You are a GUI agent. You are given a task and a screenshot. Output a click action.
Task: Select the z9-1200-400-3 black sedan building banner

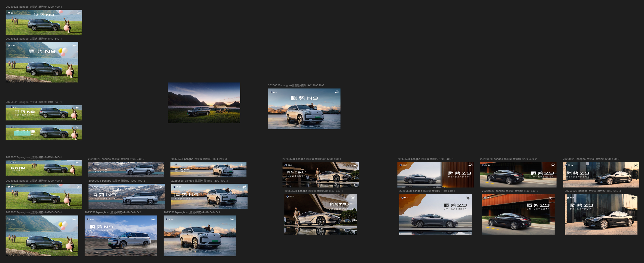601,175
